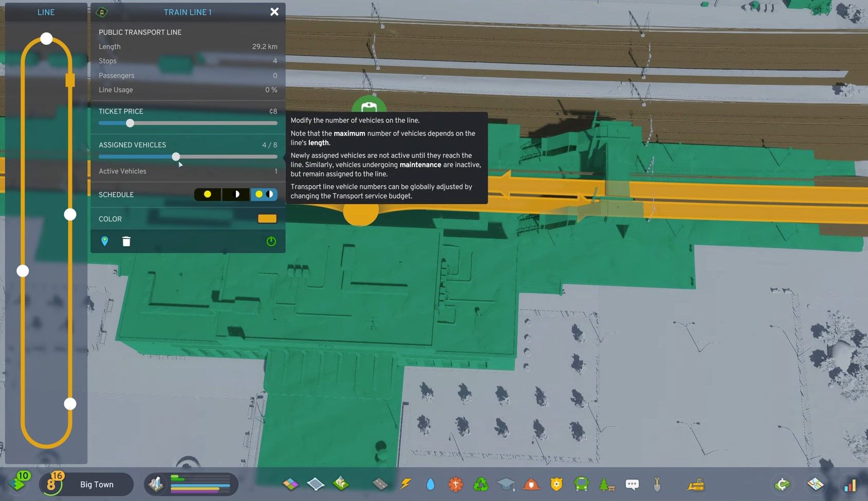Open the Economy panel
Image resolution: width=868 pixels, height=501 pixels.
point(781,484)
